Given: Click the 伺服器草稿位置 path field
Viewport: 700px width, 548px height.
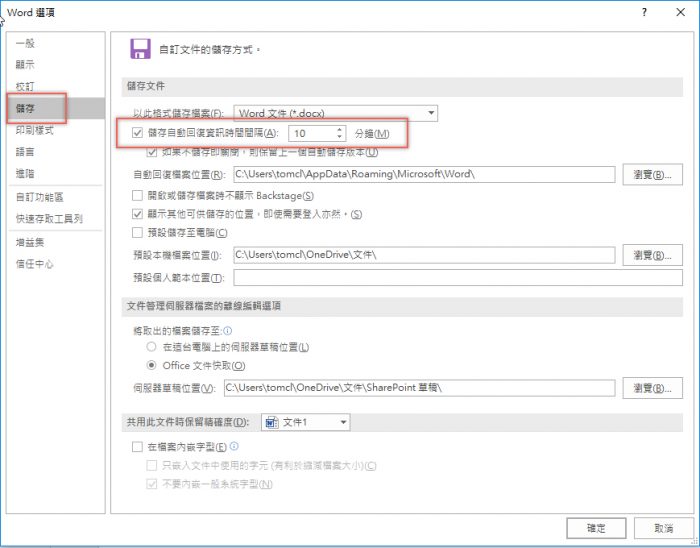Looking at the screenshot, I should point(420,387).
